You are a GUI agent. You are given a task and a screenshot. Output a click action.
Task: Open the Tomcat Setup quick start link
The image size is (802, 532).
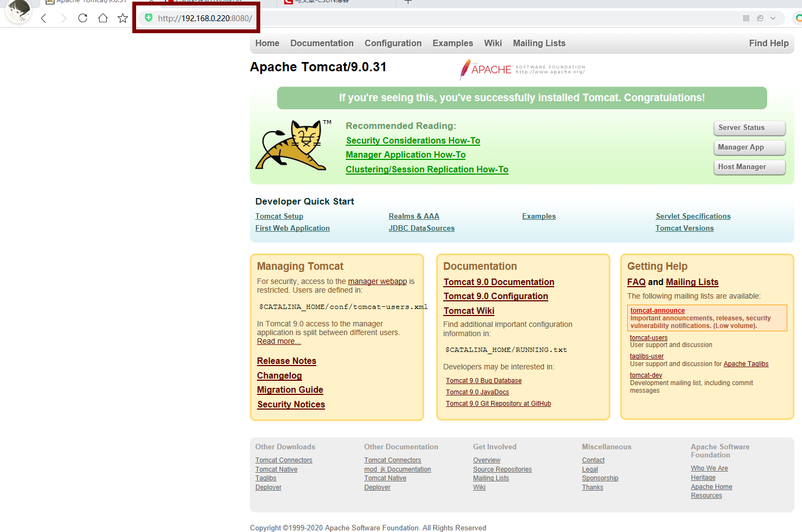coord(279,216)
